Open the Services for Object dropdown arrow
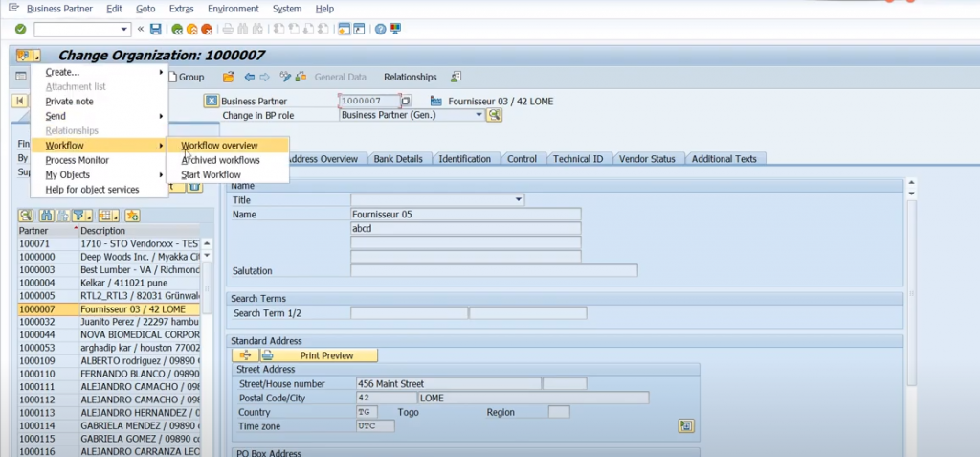The image size is (980, 457). pyautogui.click(x=37, y=56)
